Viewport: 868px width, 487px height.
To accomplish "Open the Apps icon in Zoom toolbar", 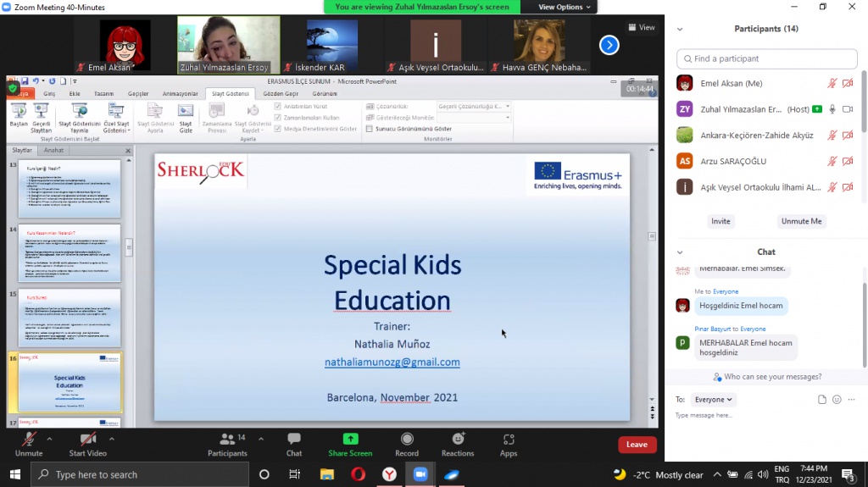I will coord(509,440).
